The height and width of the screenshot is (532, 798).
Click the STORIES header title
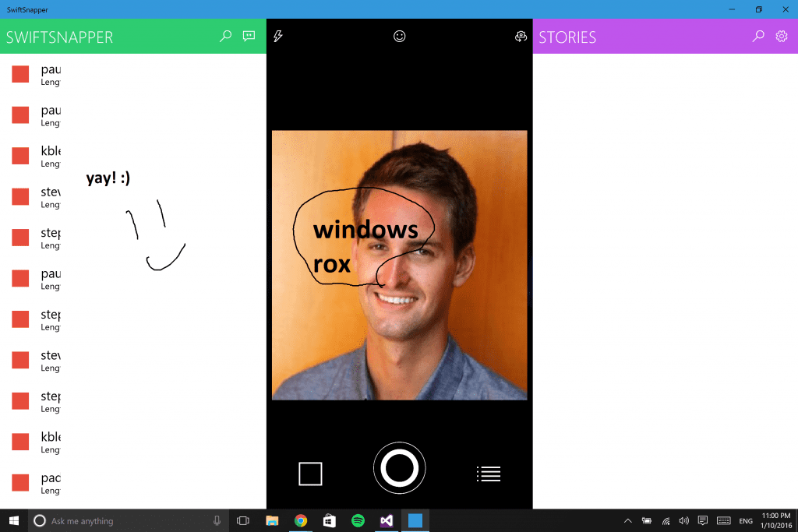567,37
